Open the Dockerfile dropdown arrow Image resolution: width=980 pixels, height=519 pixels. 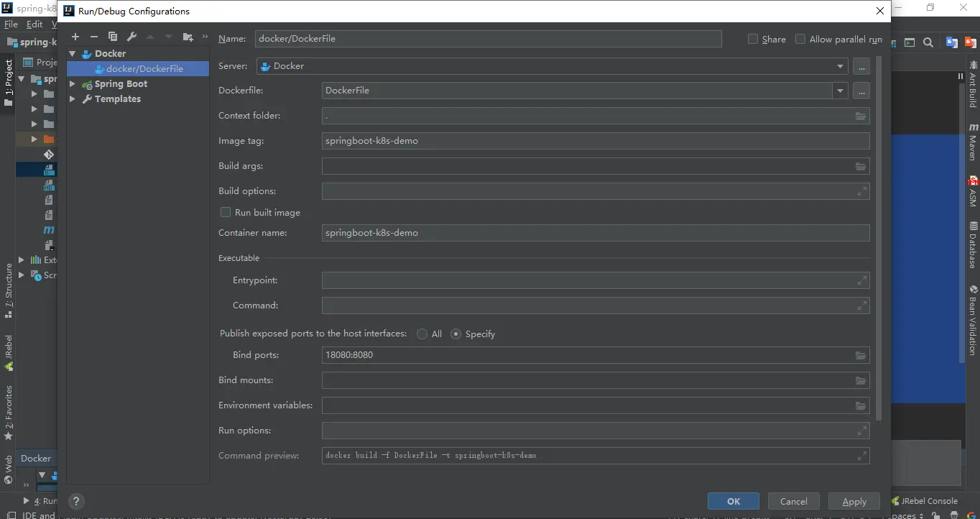point(840,91)
